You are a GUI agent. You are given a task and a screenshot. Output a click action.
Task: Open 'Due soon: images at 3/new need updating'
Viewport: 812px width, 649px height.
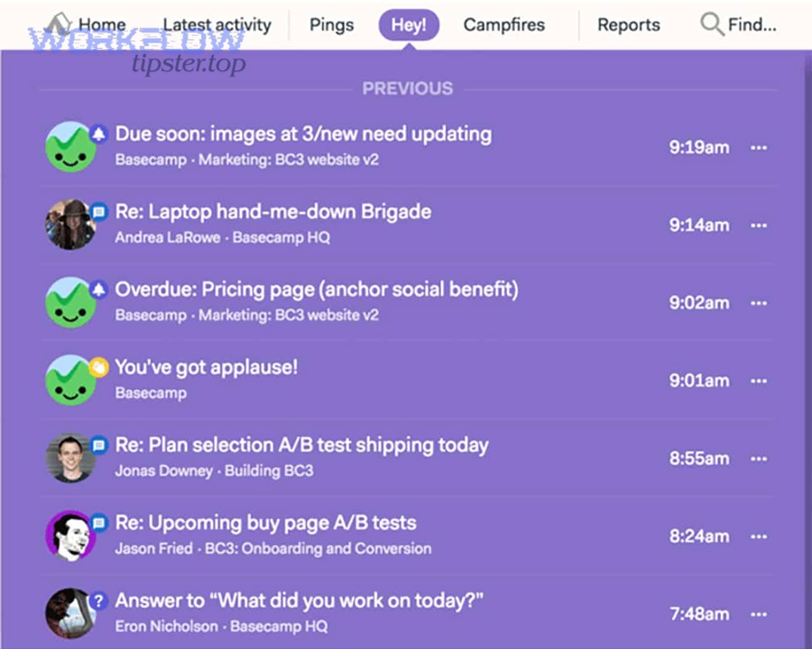[303, 134]
